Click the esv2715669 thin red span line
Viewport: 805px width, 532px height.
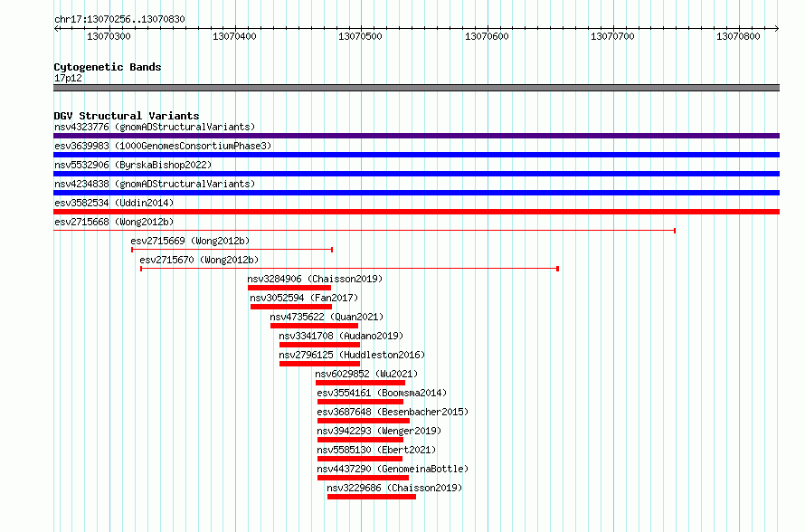pos(232,250)
